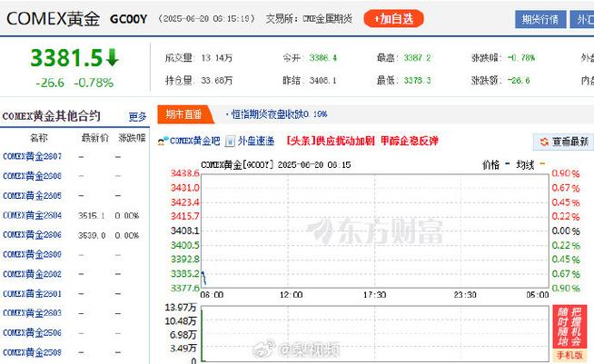Click the 12:00 time axis label
The image size is (594, 364).
coord(291,295)
